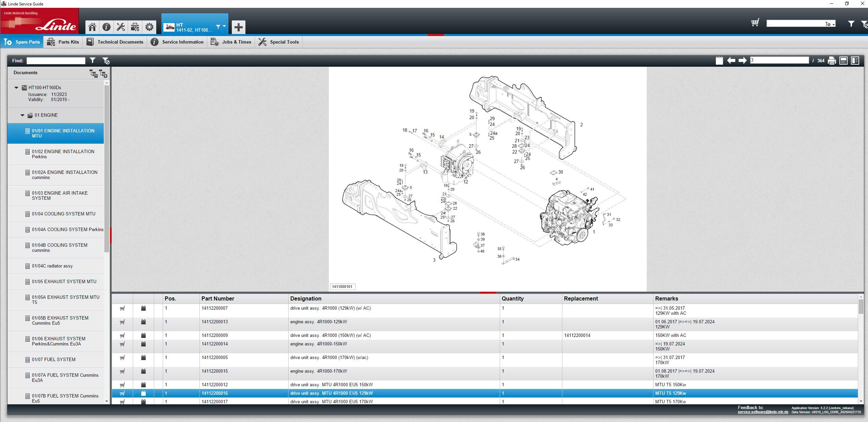Toggle note for part 14112200013
This screenshot has height=422, width=868.
[143, 322]
